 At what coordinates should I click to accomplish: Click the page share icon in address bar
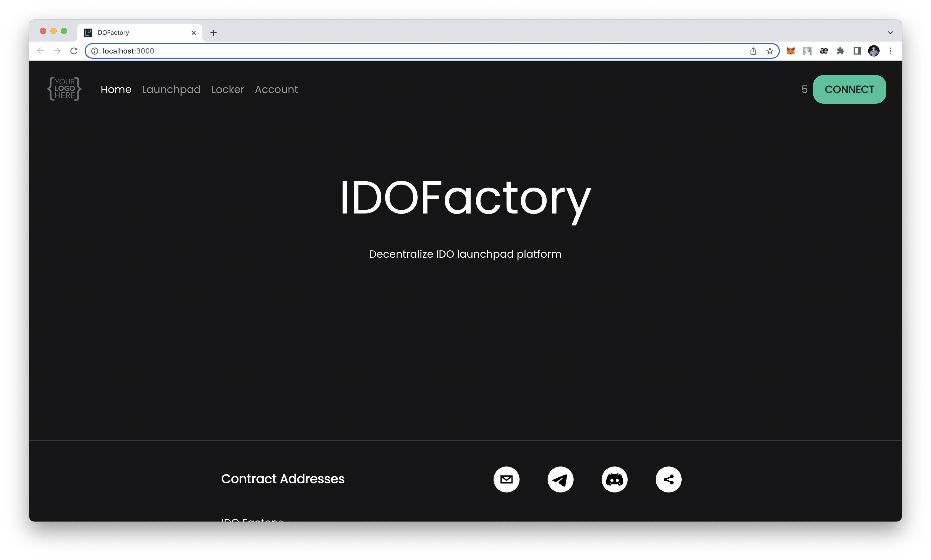[753, 51]
